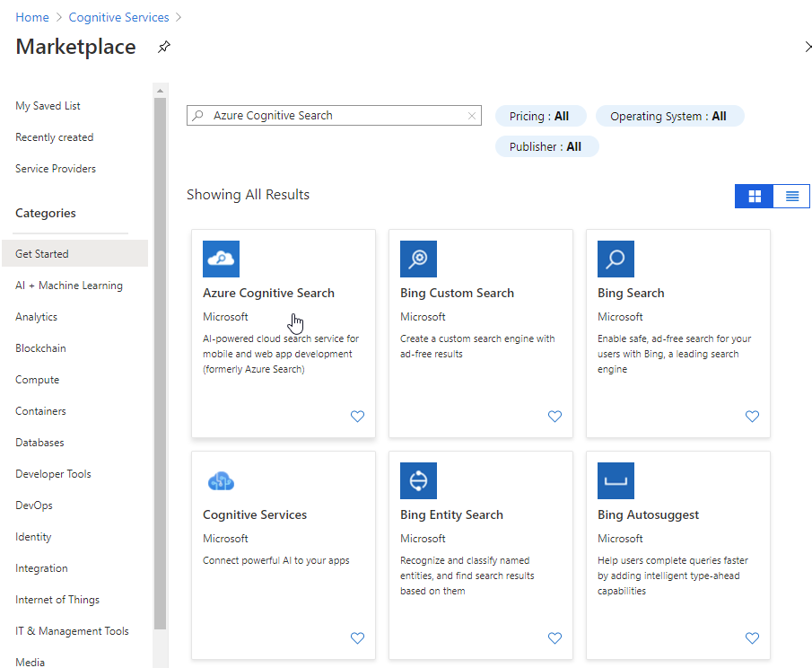Click the sidebar scroll up arrow
This screenshot has width=812, height=668.
point(160,90)
